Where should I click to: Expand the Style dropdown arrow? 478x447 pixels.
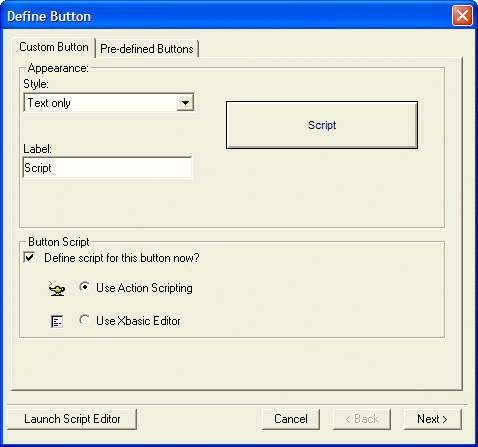(x=185, y=103)
